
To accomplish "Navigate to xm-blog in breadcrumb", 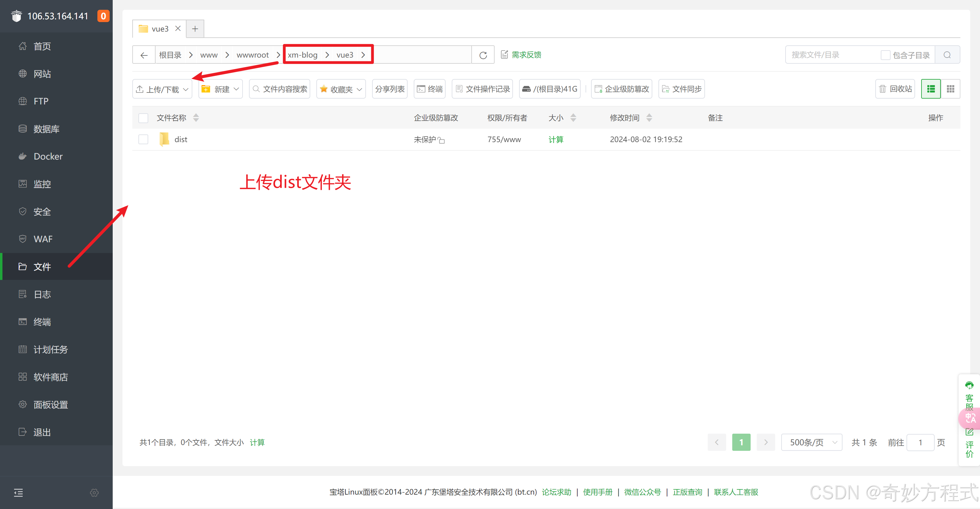I will pos(303,55).
